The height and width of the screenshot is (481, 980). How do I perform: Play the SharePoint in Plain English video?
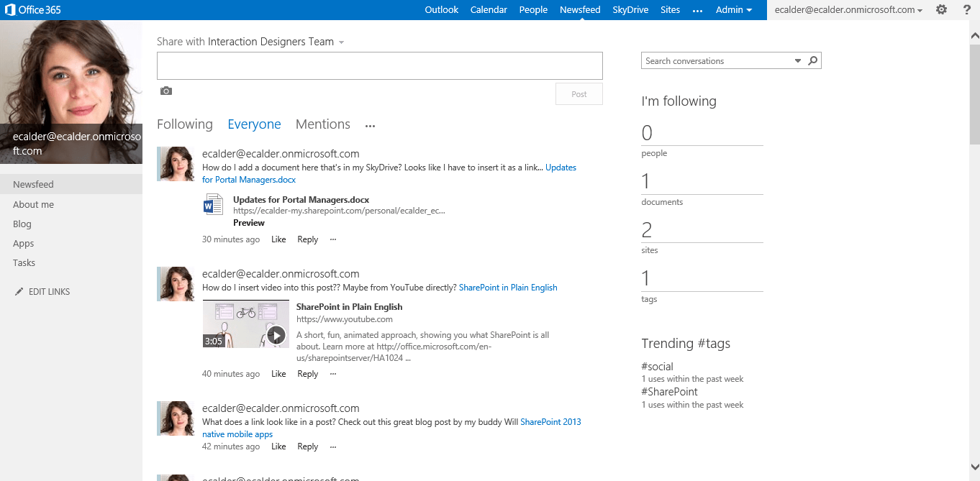click(276, 335)
